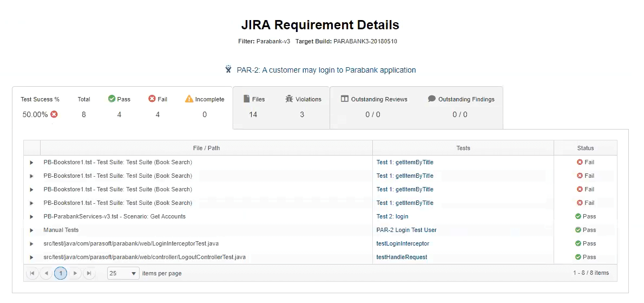Open the PAR-2 customer login requirement link

tap(326, 70)
